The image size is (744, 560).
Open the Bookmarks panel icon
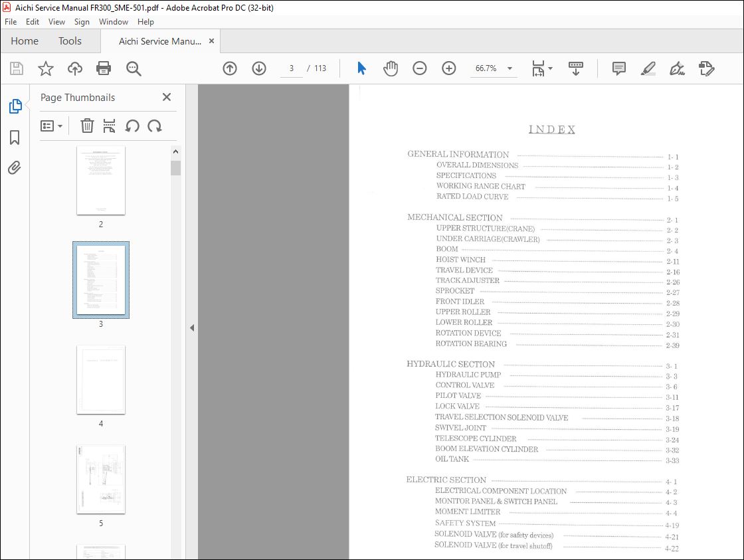click(x=15, y=138)
